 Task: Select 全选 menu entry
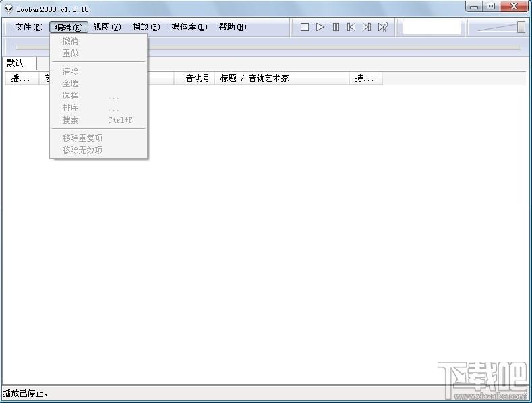pos(98,83)
